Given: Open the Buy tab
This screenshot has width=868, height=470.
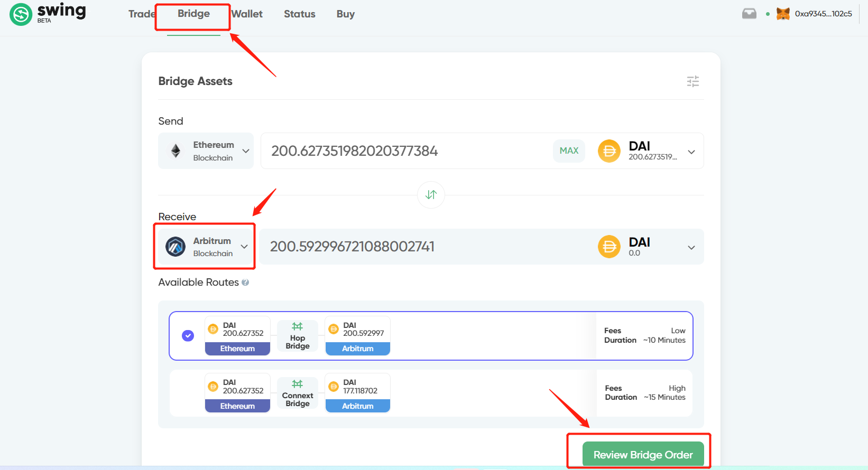Looking at the screenshot, I should point(346,14).
